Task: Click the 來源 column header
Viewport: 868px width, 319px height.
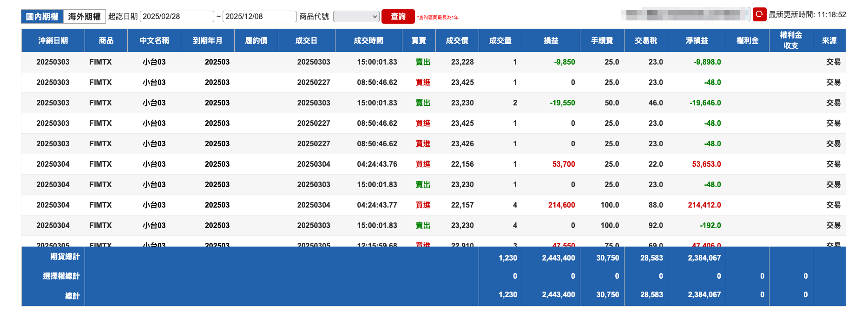Action: pos(829,40)
